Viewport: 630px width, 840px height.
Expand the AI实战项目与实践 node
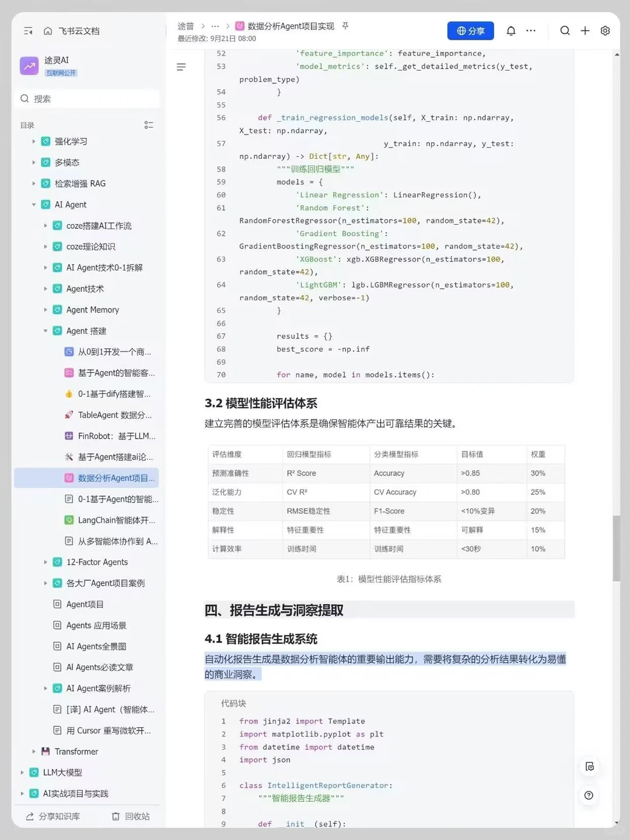click(22, 793)
